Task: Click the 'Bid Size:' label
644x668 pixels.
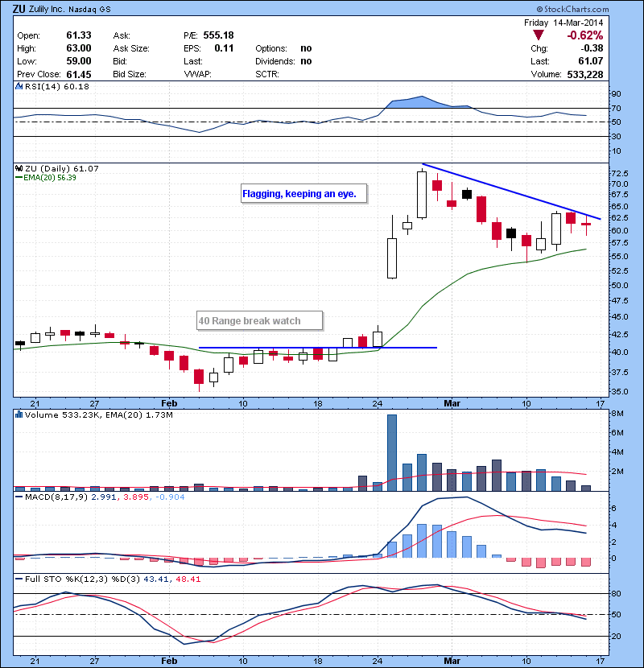Action: pyautogui.click(x=130, y=74)
